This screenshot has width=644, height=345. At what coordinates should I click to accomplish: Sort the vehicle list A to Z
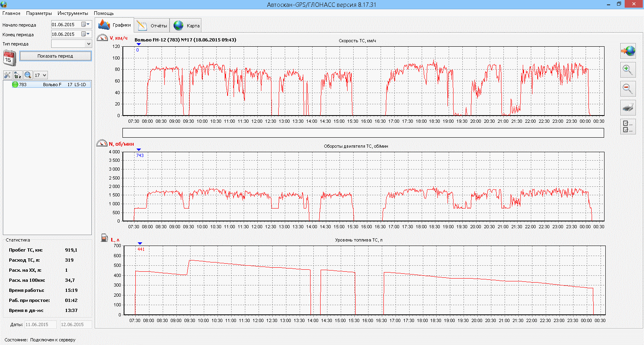[18, 75]
